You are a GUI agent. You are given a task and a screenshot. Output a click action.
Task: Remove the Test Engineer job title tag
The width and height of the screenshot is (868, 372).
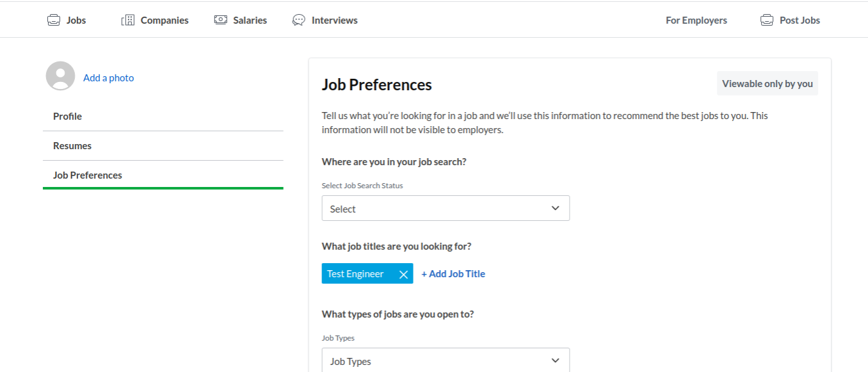tap(403, 274)
